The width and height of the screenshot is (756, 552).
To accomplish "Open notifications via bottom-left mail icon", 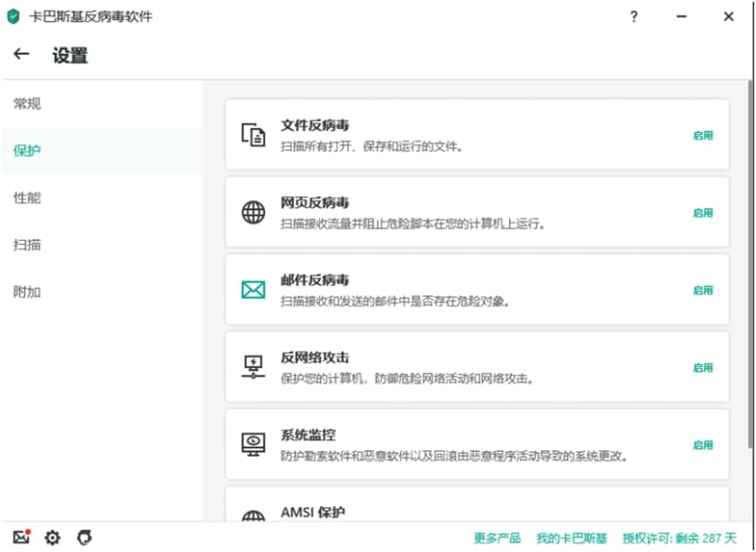I will pos(22,537).
